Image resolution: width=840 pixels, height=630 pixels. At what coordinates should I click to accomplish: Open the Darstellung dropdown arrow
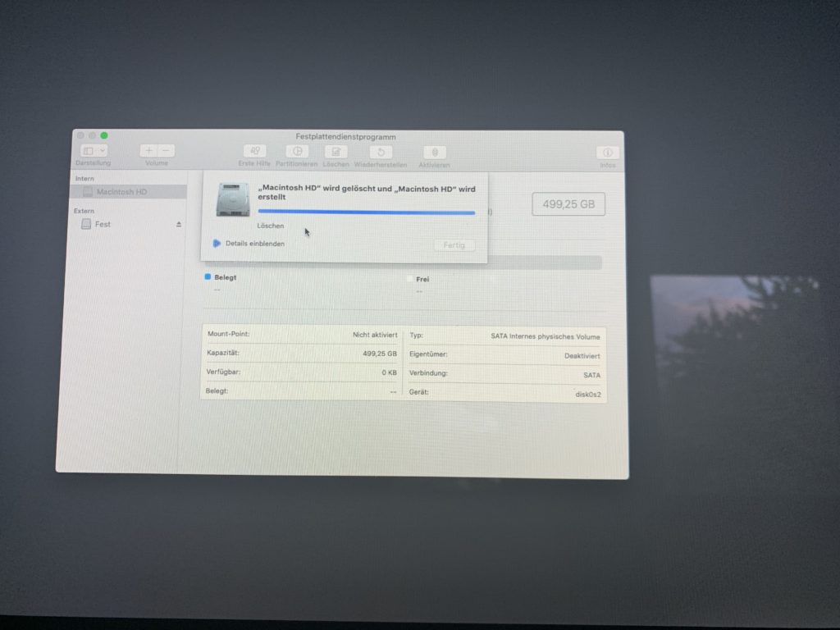point(103,151)
